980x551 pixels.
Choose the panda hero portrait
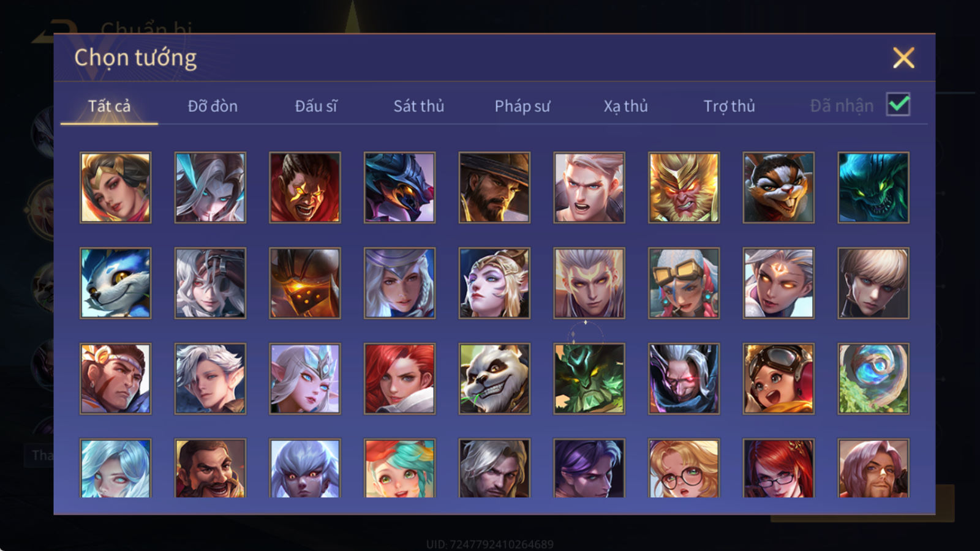click(494, 378)
